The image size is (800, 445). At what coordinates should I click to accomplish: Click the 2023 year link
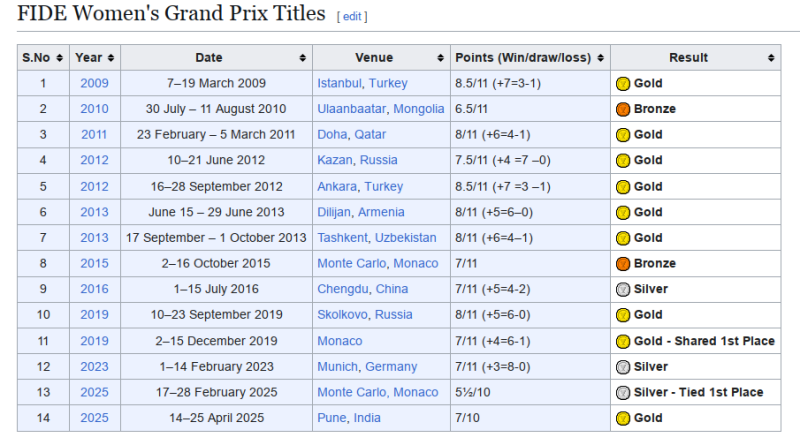click(94, 367)
